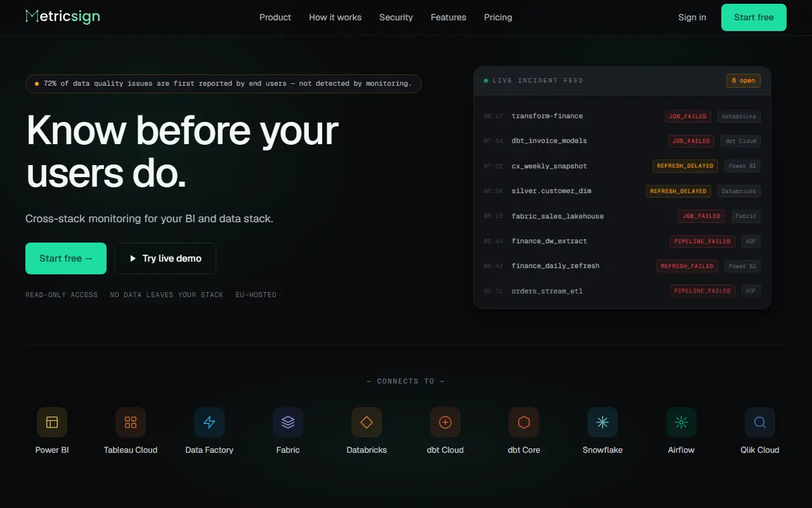812x508 pixels.
Task: Open fabric_sales_lakehouse incident
Action: (622, 216)
